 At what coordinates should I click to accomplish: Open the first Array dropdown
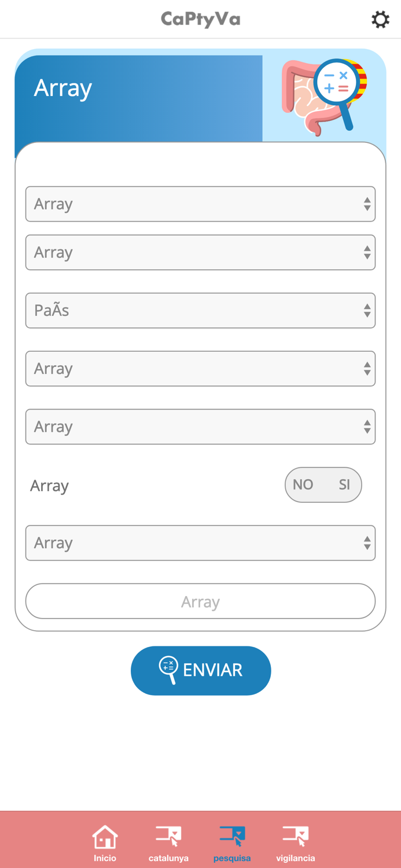200,204
